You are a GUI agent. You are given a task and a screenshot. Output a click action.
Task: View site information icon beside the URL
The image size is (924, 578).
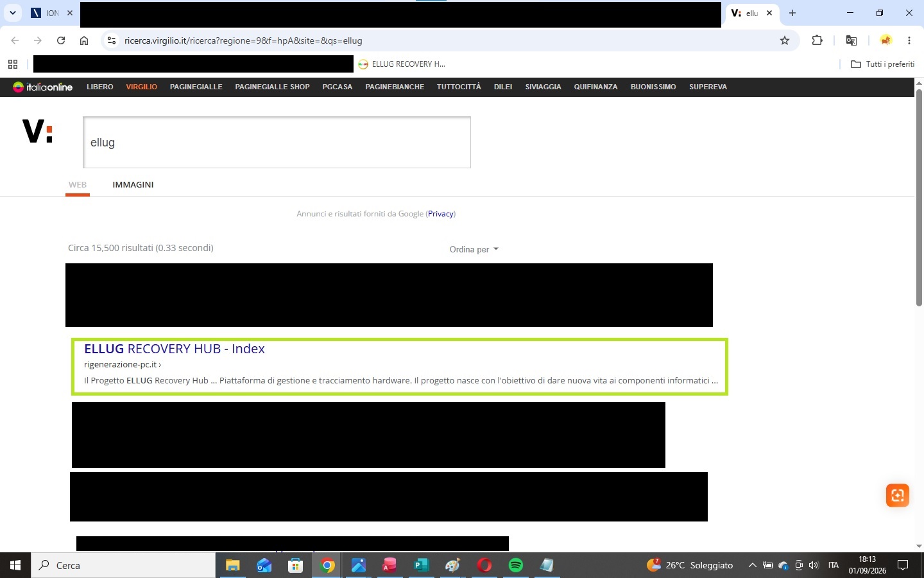point(112,40)
